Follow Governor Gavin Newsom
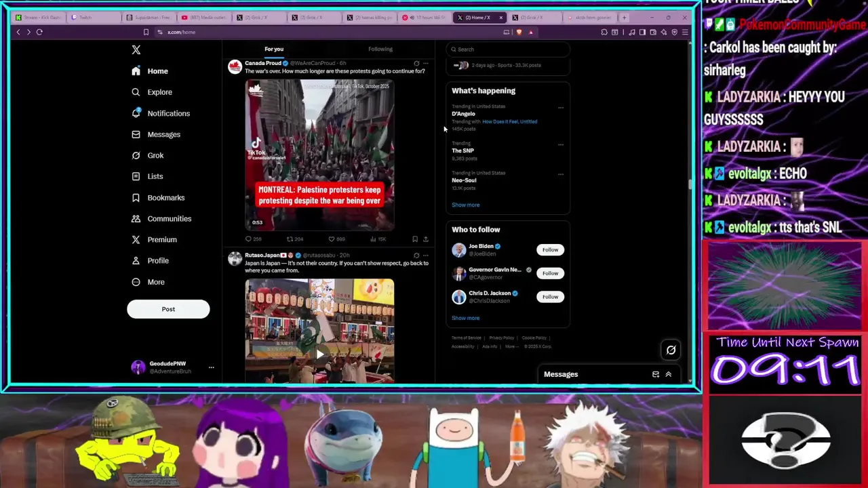 550,273
